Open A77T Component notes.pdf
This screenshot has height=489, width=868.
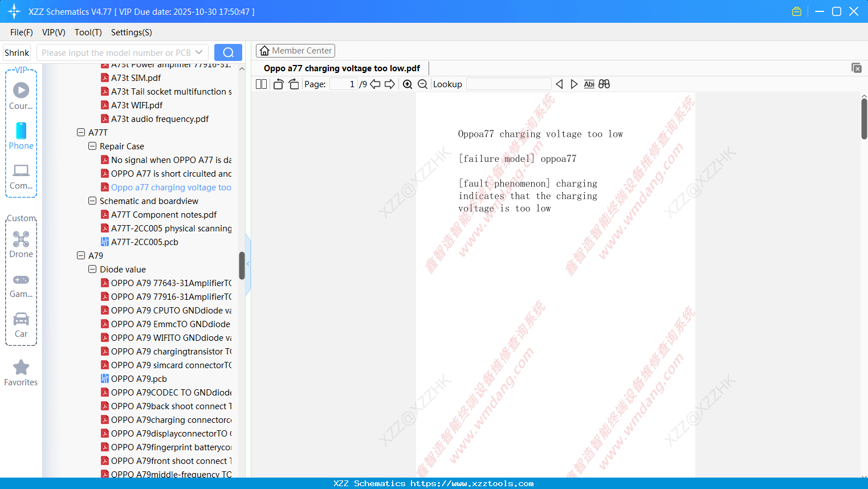pos(164,215)
